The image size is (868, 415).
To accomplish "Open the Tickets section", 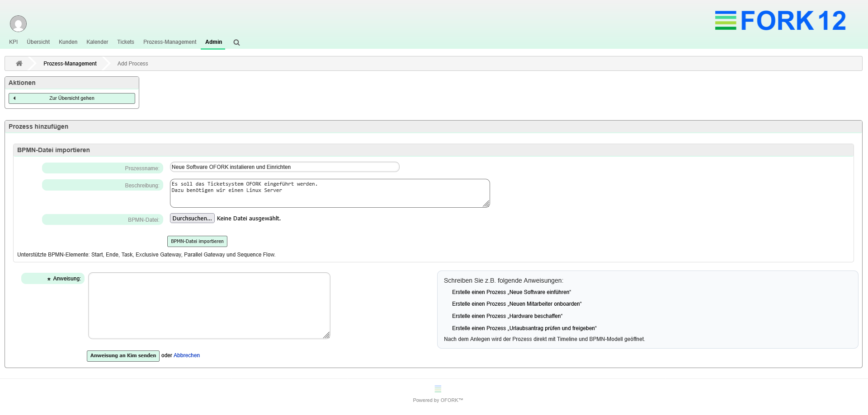I will (125, 42).
